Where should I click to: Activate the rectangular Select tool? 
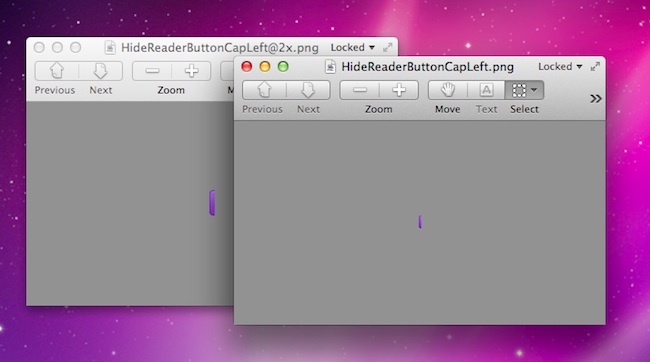pyautogui.click(x=519, y=90)
